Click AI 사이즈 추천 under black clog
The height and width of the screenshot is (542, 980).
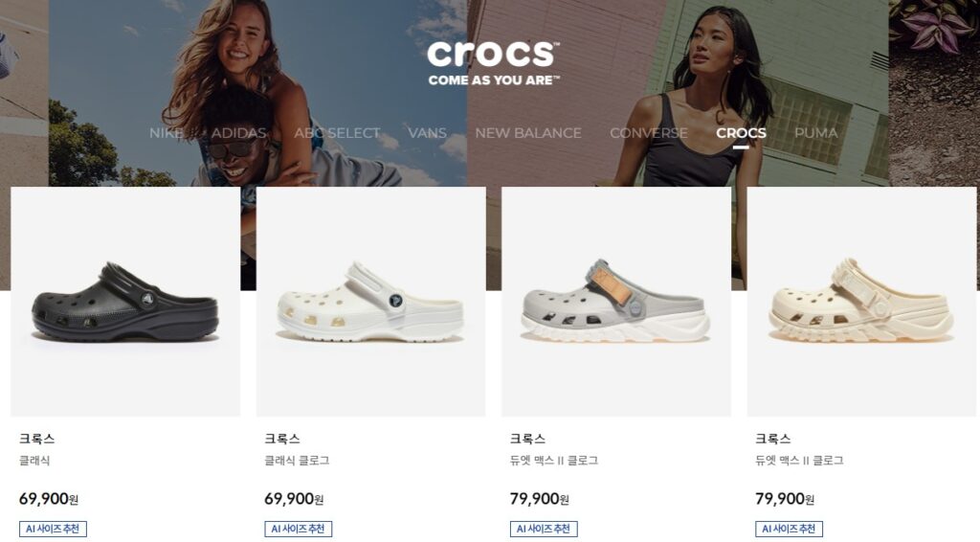pyautogui.click(x=53, y=529)
